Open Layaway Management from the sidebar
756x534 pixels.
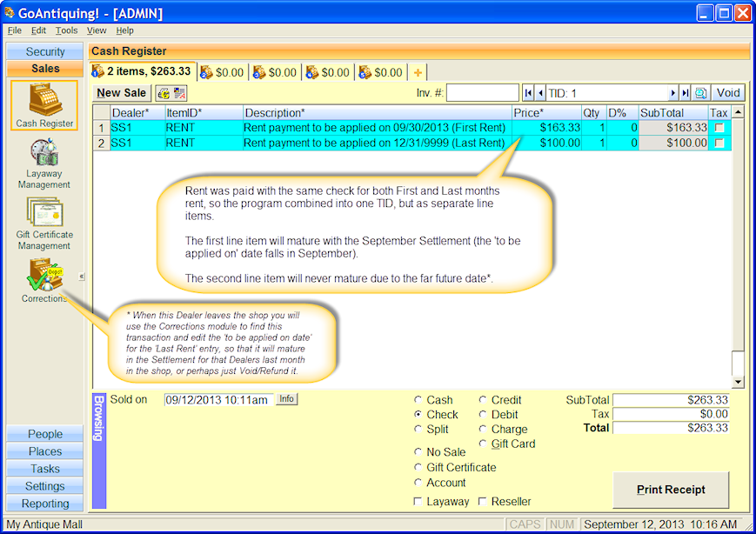pyautogui.click(x=44, y=164)
